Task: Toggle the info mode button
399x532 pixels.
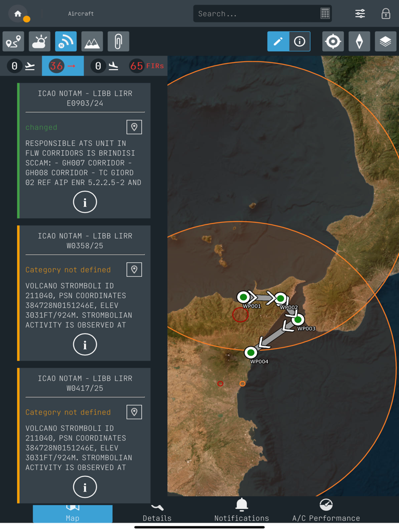Action: pyautogui.click(x=300, y=42)
